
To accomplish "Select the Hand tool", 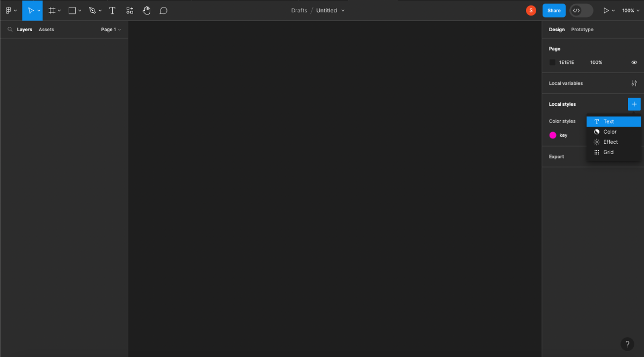I will (x=147, y=10).
